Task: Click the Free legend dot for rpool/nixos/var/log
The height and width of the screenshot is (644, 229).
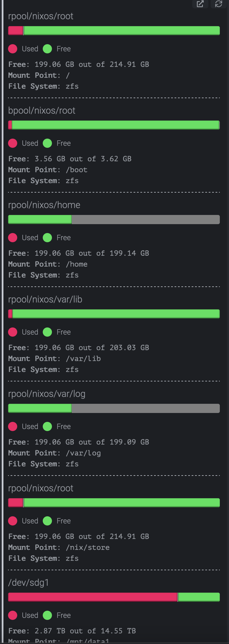Action: (x=47, y=426)
